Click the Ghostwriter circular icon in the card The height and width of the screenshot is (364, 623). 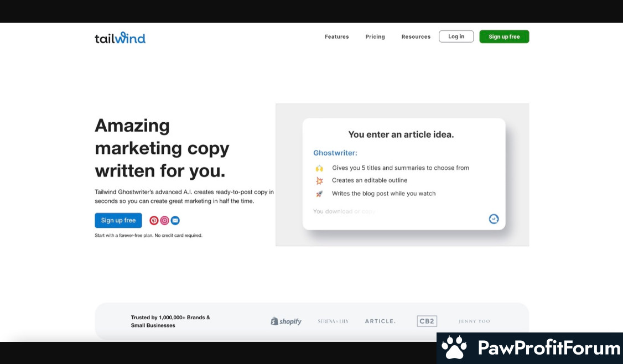[494, 219]
